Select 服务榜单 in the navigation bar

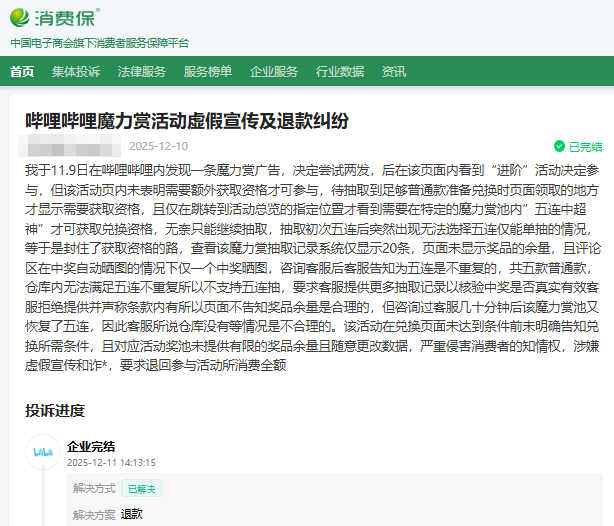[x=208, y=71]
